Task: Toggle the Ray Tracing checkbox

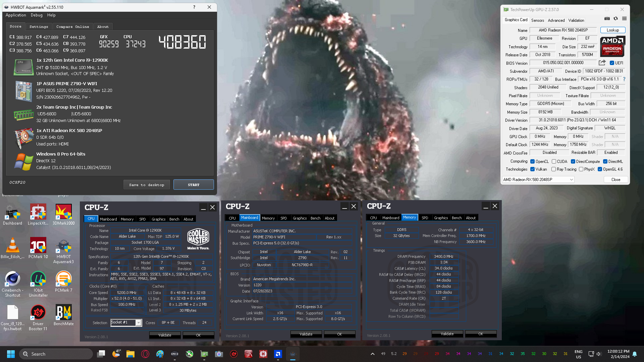Action: coord(553,169)
